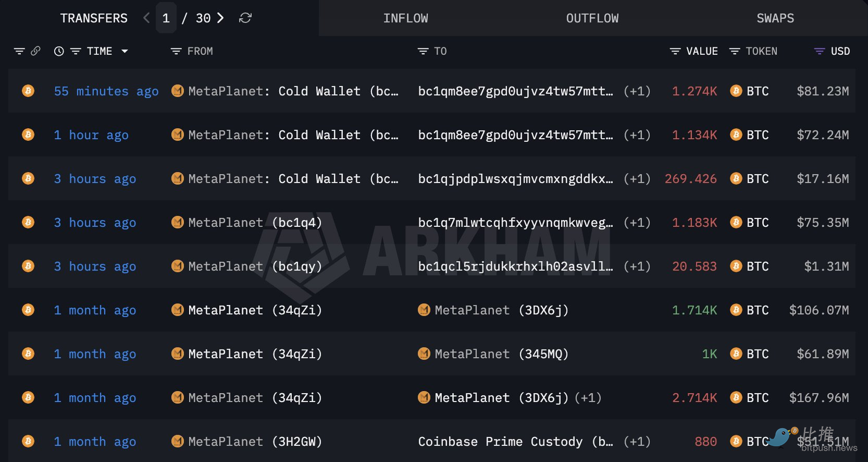Open the MetaPlanet (345MQ) recipient link

tap(502, 354)
